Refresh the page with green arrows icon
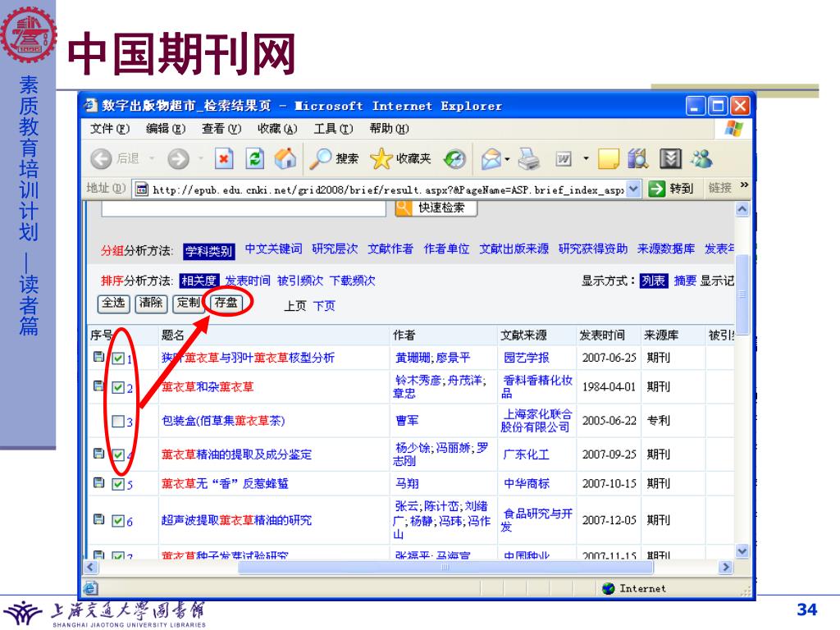The height and width of the screenshot is (630, 840). 254,158
